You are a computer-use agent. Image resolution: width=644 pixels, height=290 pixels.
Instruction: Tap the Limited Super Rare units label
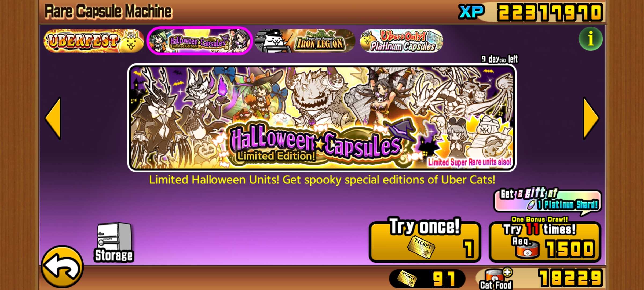pyautogui.click(x=470, y=162)
